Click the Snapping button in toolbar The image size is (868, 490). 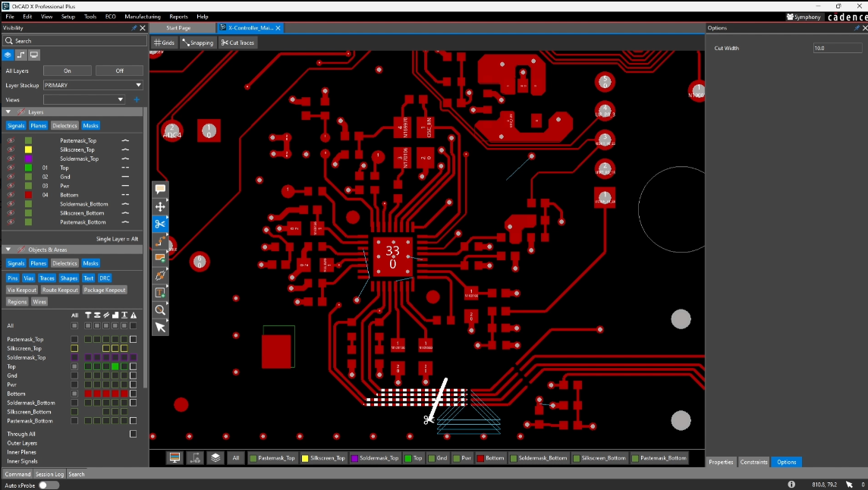(x=197, y=42)
